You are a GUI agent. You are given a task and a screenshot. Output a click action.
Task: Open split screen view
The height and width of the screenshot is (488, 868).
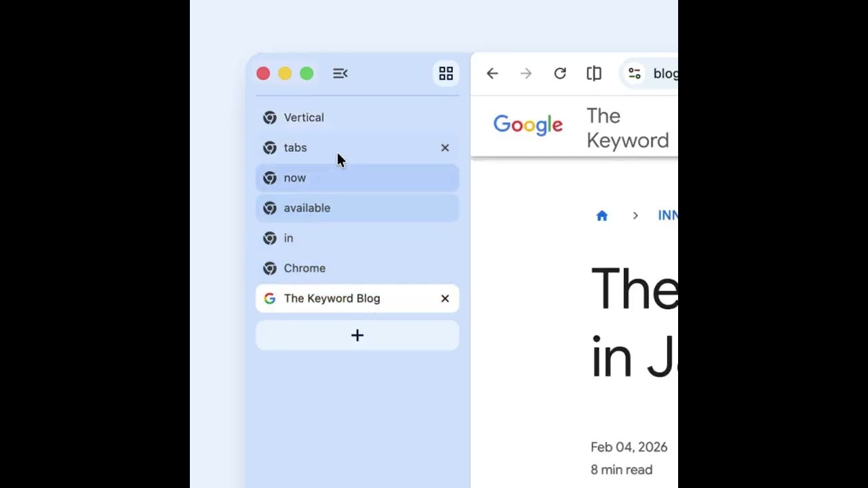[x=593, y=73]
